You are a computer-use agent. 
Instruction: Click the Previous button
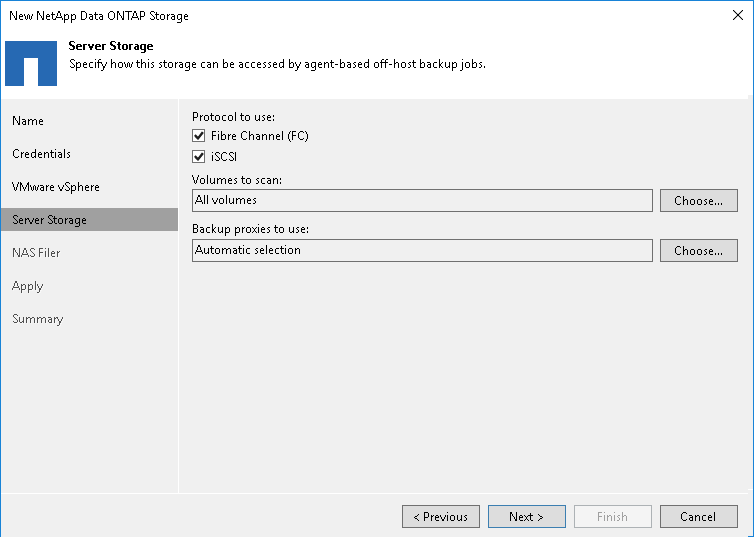click(440, 516)
